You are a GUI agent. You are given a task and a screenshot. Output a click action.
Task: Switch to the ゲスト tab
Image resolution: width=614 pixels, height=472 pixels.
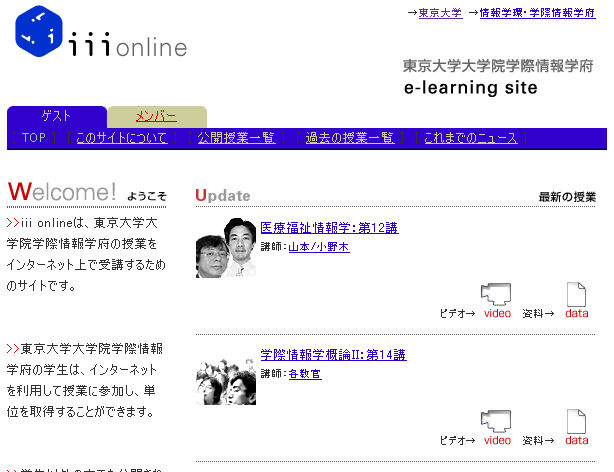point(56,117)
